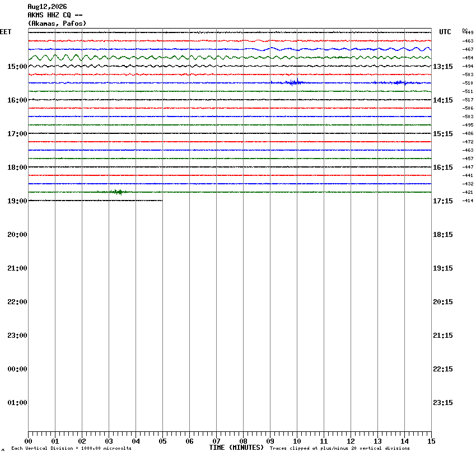Select the 17:15 UTC time label
This screenshot has height=456, width=476.
tap(442, 201)
